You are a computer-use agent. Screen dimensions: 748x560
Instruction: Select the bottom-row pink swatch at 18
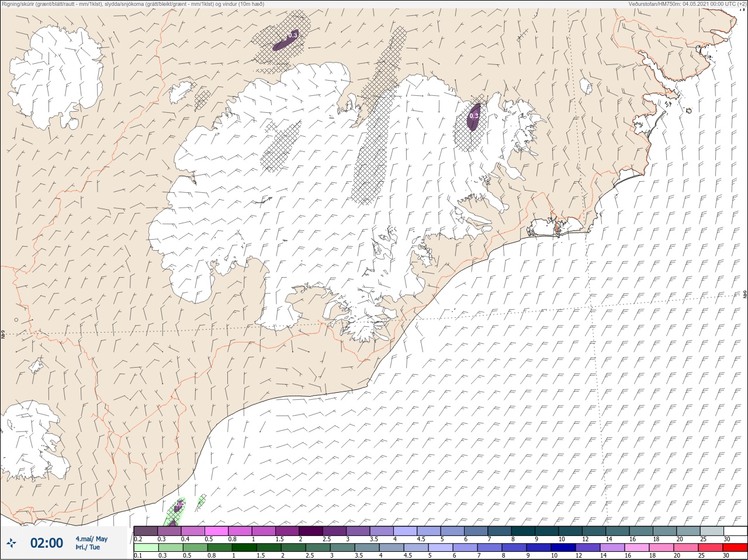(x=662, y=548)
